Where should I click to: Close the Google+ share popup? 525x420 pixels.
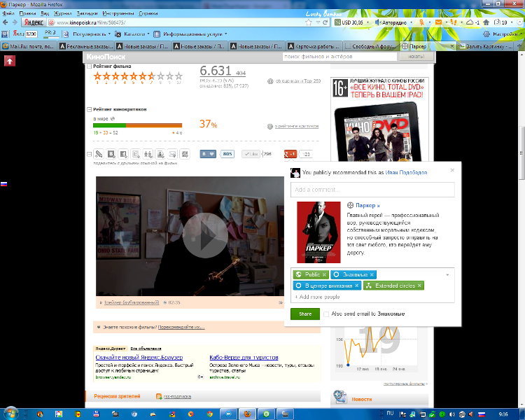coord(452,170)
